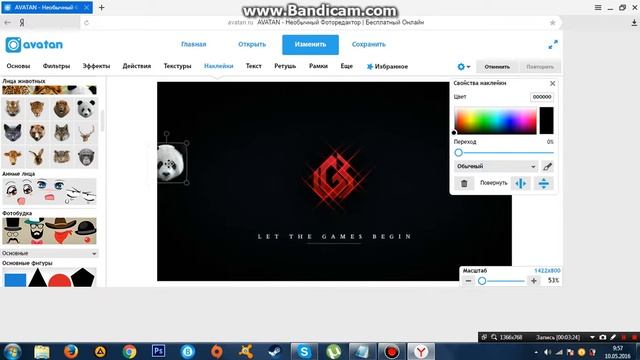
Task: Open Photoshop from the taskbar
Action: [158, 351]
